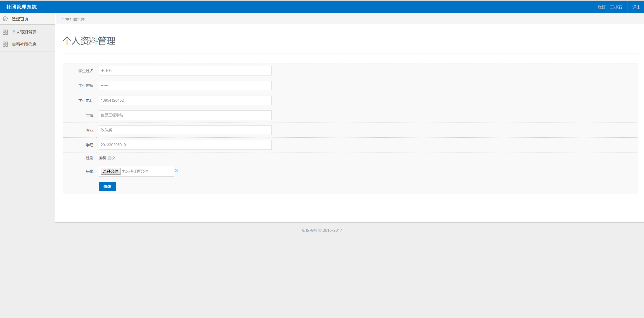The height and width of the screenshot is (318, 644).
Task: Select the 女 gender radio button
Action: (x=109, y=158)
